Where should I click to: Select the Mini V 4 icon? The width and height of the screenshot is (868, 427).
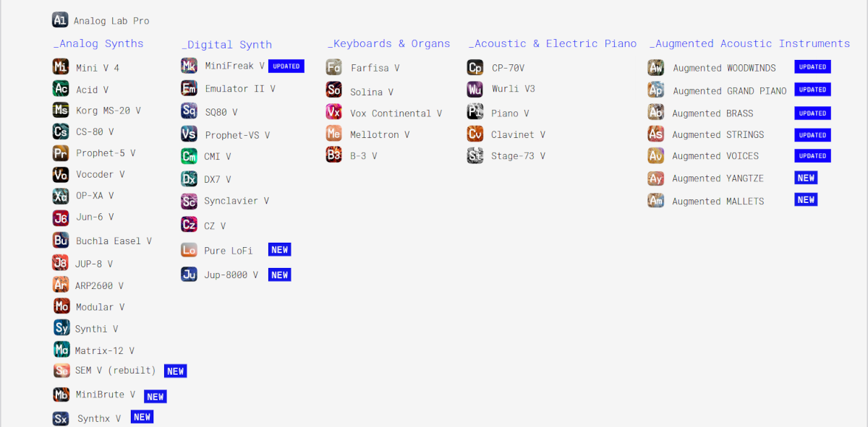pyautogui.click(x=61, y=67)
